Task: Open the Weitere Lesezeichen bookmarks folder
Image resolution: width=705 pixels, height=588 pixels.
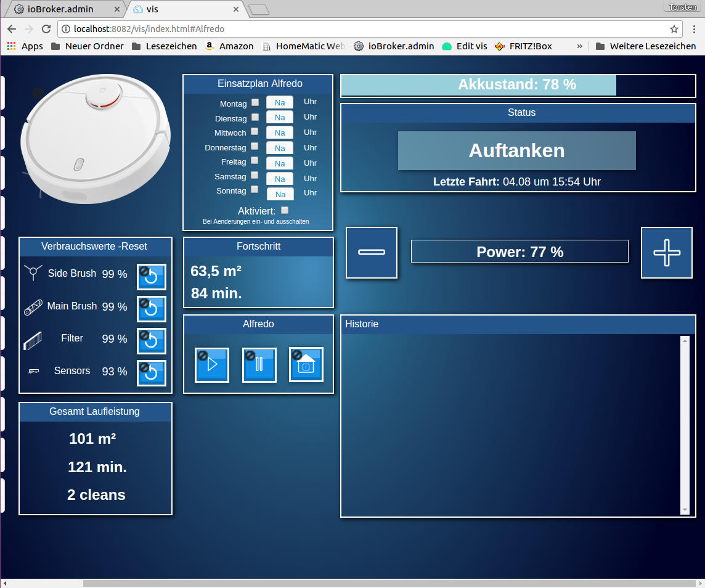Action: point(646,46)
